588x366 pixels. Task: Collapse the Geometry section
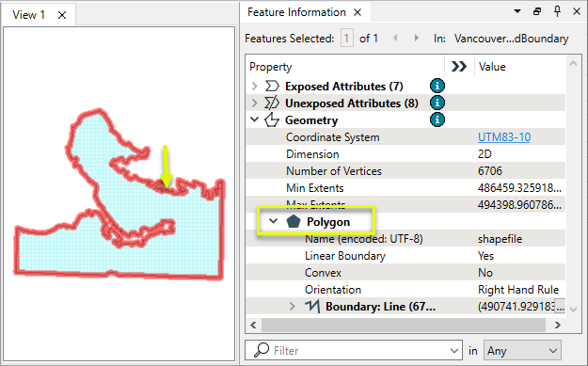(255, 119)
